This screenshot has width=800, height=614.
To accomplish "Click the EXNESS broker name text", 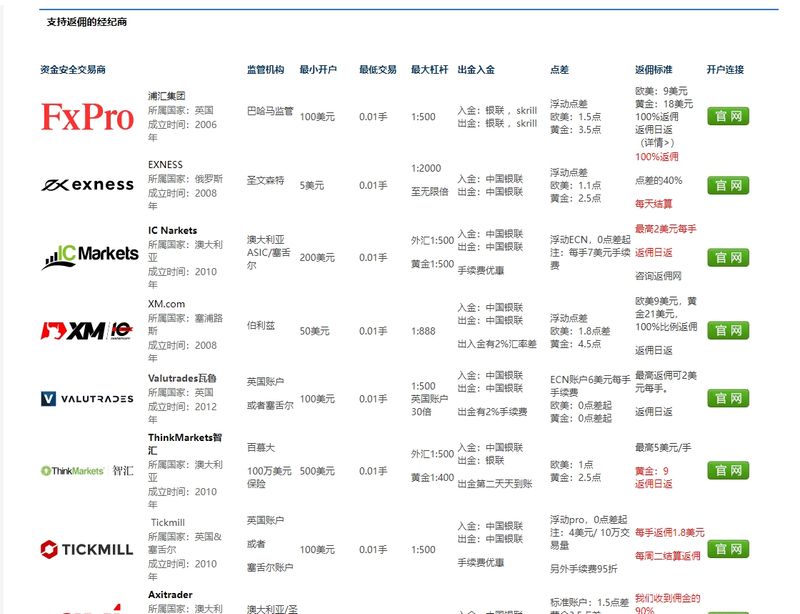I will [x=165, y=164].
